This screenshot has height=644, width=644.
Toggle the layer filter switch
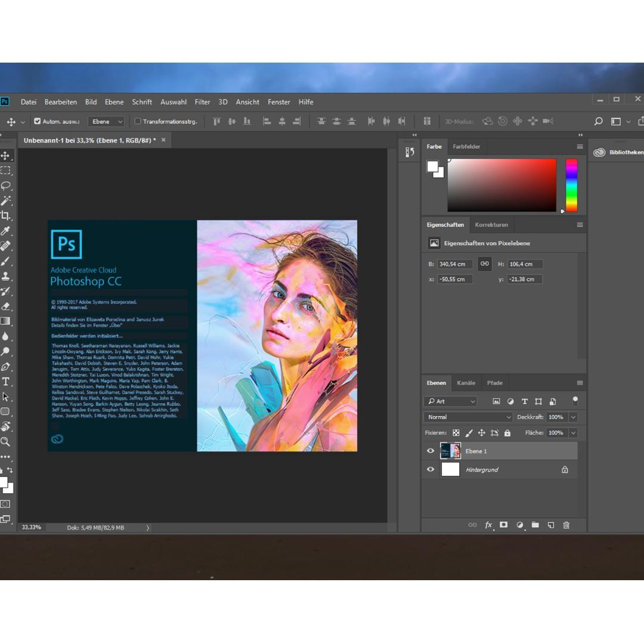(x=575, y=401)
